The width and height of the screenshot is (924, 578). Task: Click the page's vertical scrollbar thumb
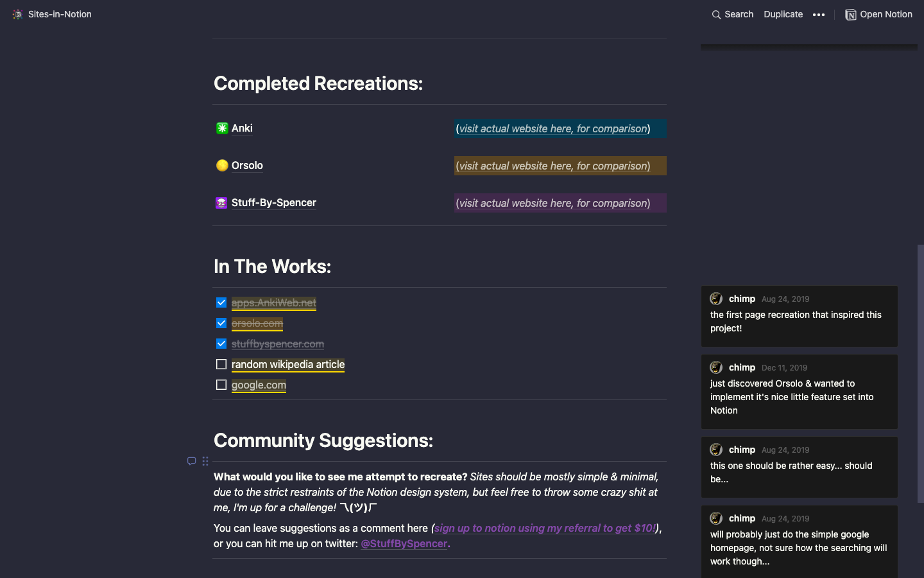[x=920, y=373]
